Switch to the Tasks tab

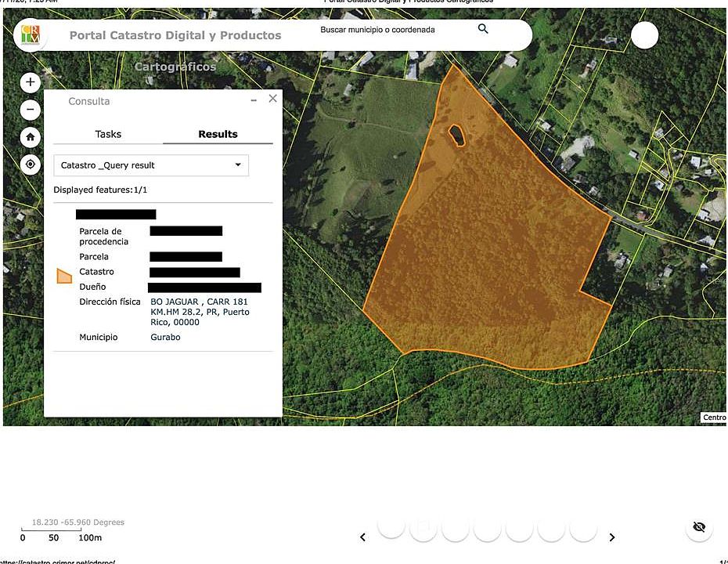(108, 134)
